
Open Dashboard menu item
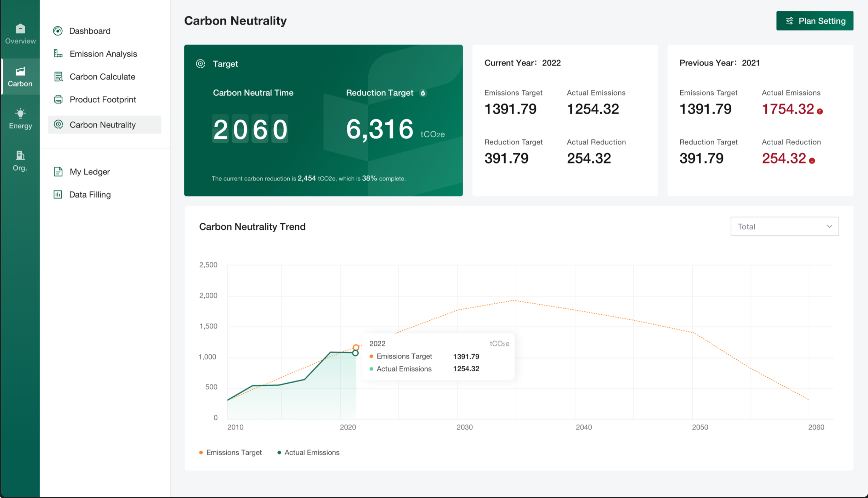[90, 31]
